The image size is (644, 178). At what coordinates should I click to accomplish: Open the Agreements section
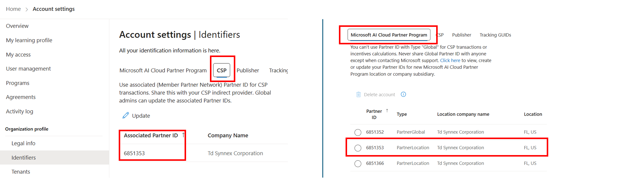tap(21, 97)
